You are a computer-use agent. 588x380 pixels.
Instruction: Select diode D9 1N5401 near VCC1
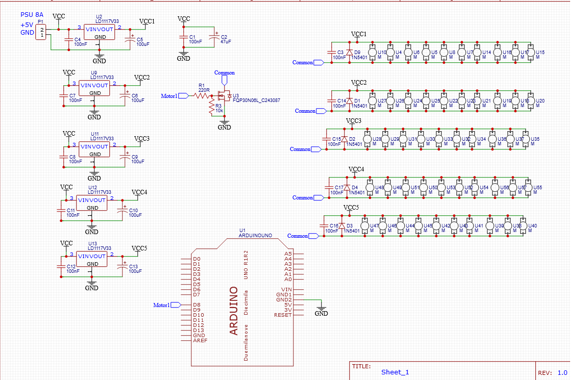coord(350,53)
